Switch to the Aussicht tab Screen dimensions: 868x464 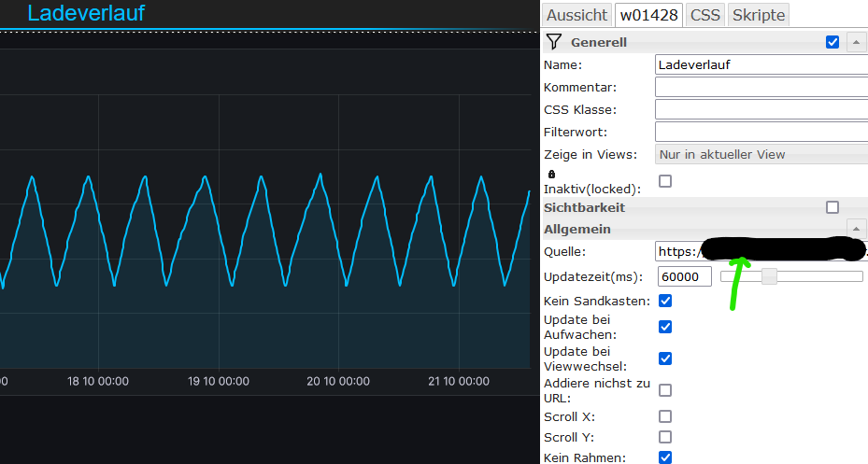click(x=576, y=15)
